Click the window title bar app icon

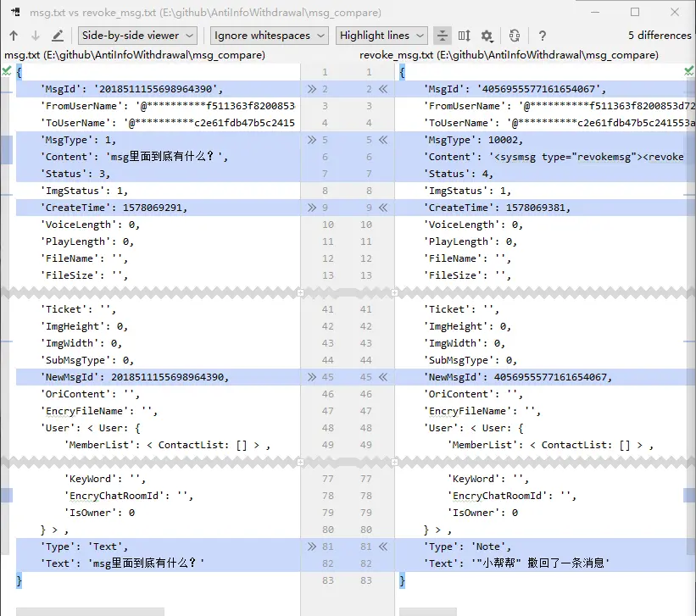pos(15,13)
